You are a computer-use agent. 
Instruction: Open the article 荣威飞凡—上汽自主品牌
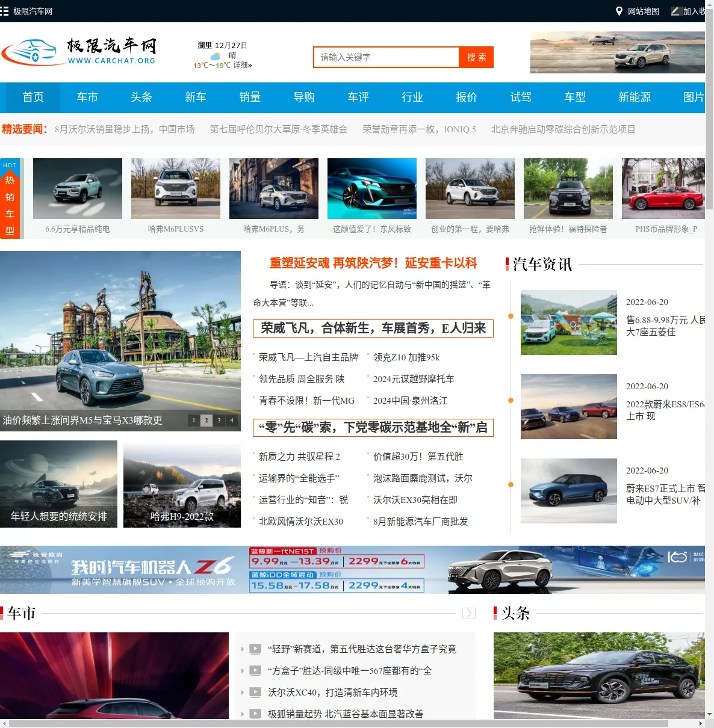pyautogui.click(x=308, y=357)
